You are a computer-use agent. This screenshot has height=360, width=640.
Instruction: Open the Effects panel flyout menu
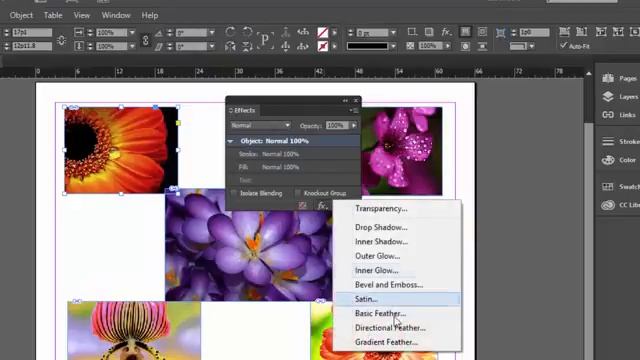(x=354, y=110)
